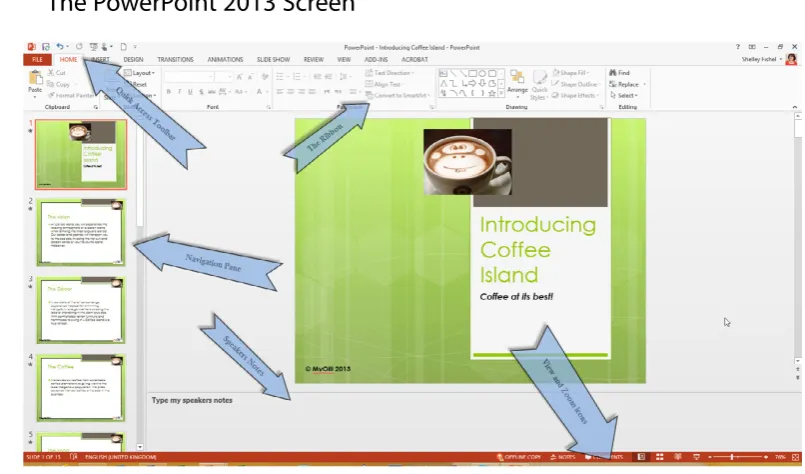Click Start From Beginning slideshow icon
This screenshot has width=805, height=474.
(93, 47)
